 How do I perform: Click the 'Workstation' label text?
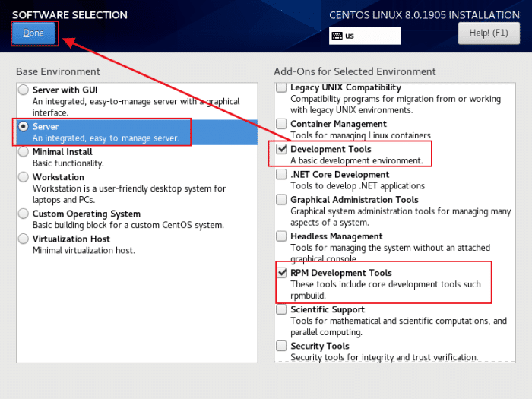[x=59, y=177]
